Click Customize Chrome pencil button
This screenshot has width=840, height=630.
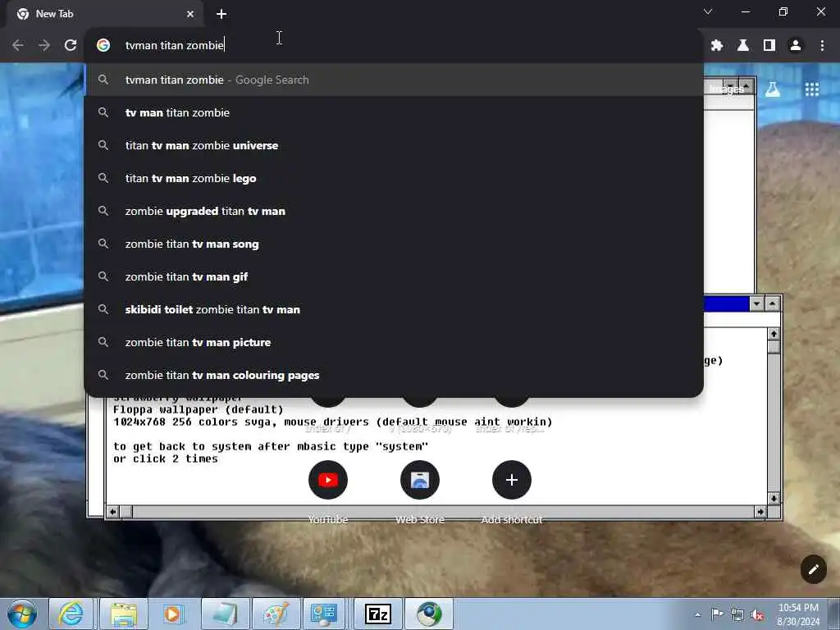(x=814, y=569)
